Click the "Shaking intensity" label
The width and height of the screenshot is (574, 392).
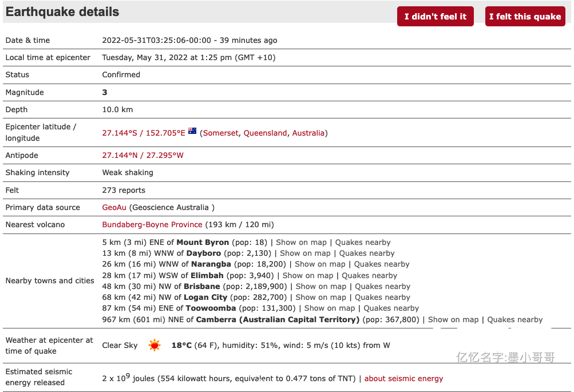tap(37, 172)
